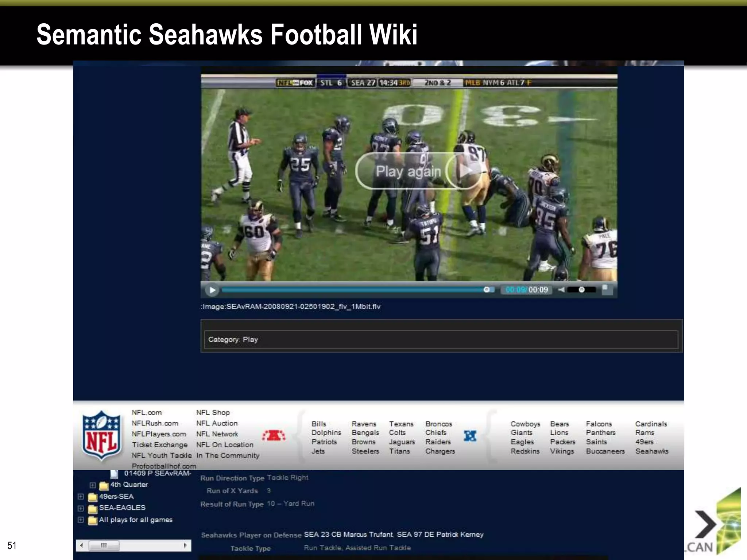This screenshot has width=747, height=560.
Task: Mute audio with the speaker icon
Action: click(x=562, y=289)
